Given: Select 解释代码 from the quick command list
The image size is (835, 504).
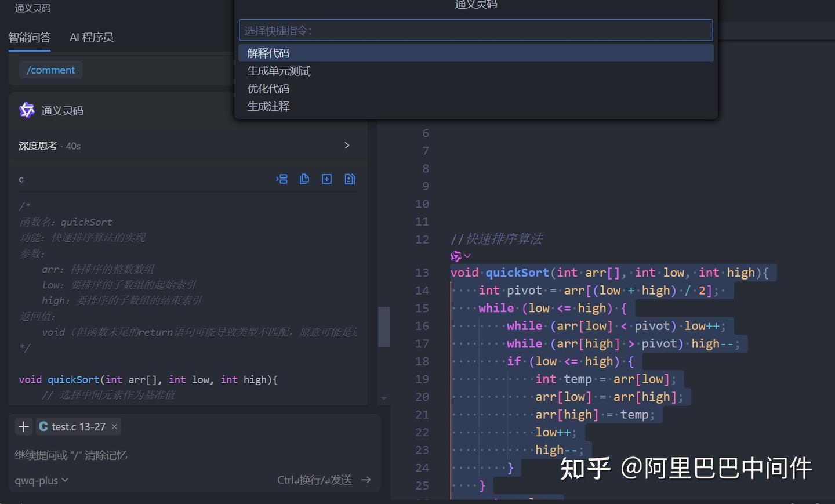Looking at the screenshot, I should [x=476, y=53].
